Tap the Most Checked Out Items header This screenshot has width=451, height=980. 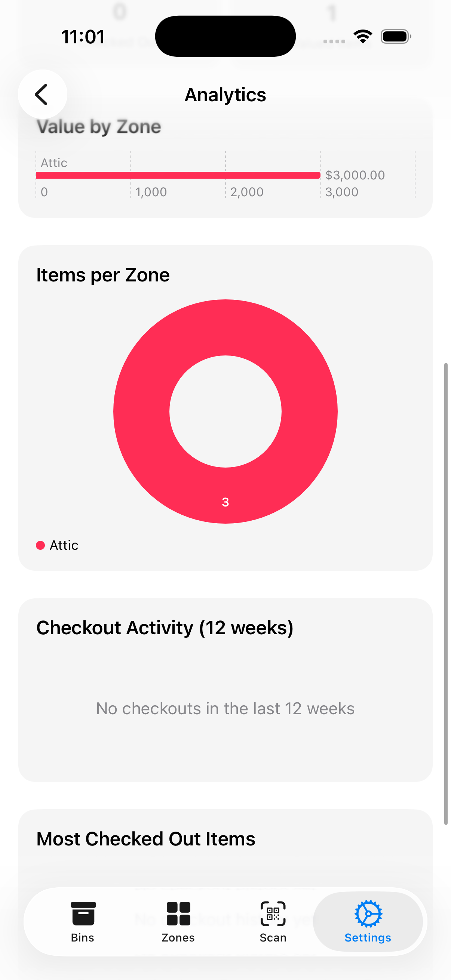[x=146, y=838]
